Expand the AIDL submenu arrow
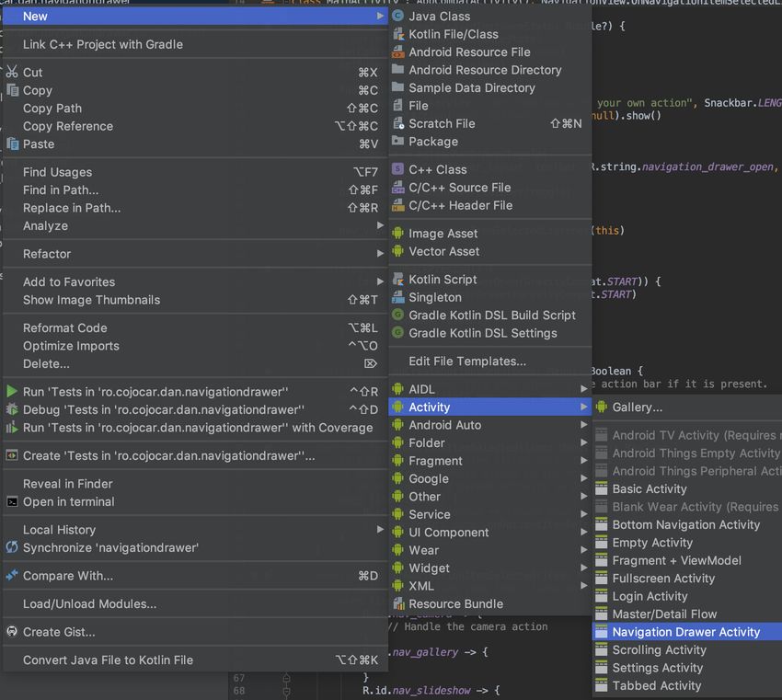 coord(583,388)
